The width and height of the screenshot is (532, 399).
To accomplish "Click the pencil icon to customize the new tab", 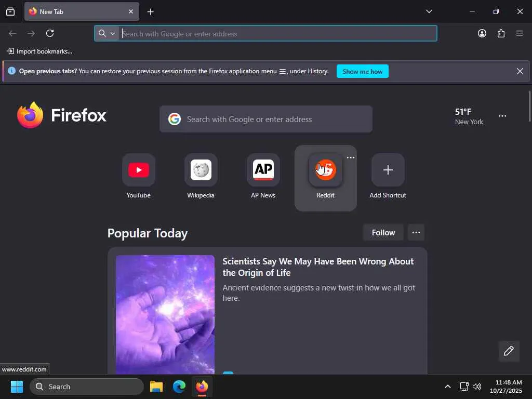I will [509, 351].
